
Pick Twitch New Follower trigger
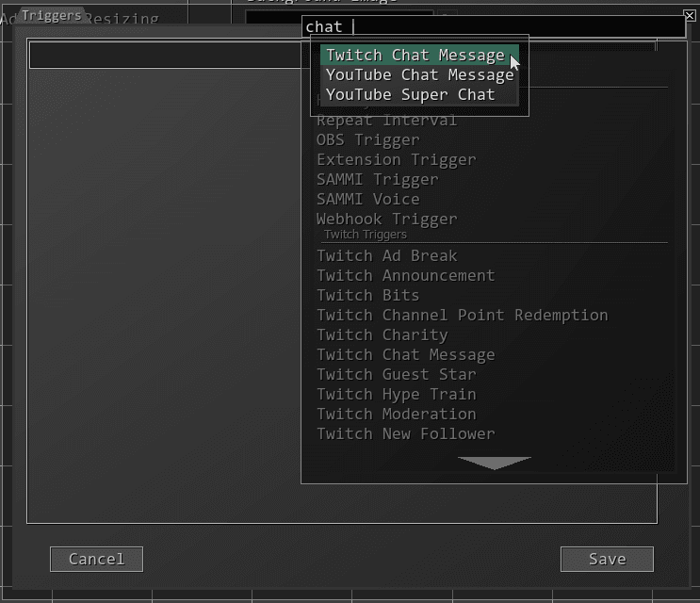click(406, 433)
